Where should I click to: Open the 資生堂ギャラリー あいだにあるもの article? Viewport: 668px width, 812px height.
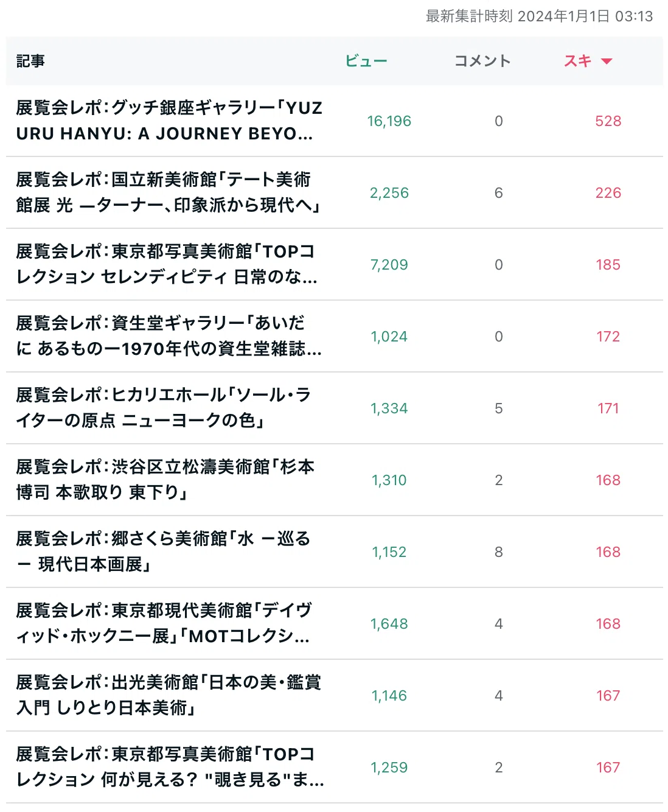point(169,336)
